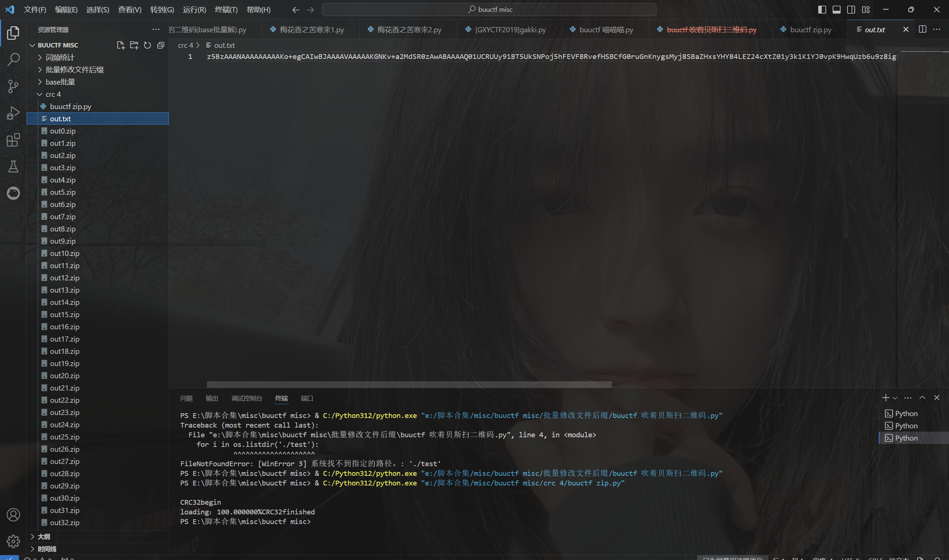
Task: Open the 转到(G) menu
Action: (162, 10)
